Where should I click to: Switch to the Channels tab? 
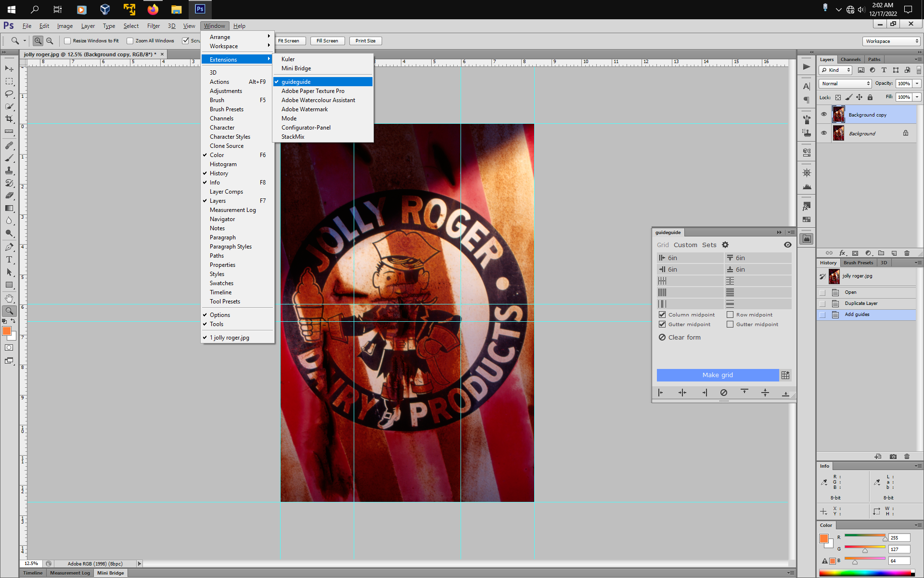point(851,59)
